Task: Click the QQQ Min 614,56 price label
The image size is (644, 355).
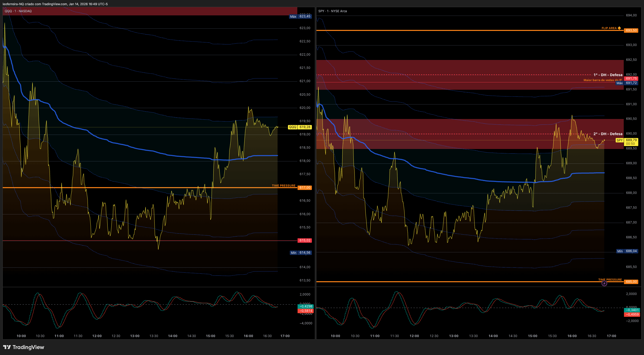Action: (x=301, y=253)
